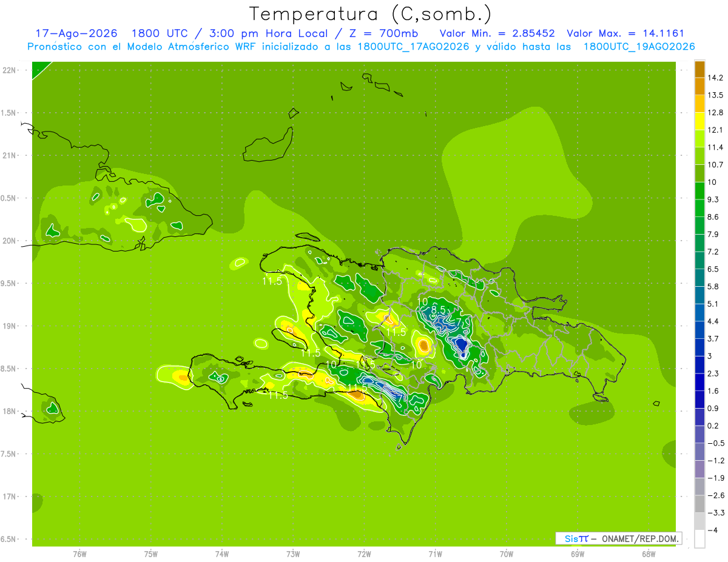Click the 69W longitude axis label
Screen dimensions: 728x562
pos(578,554)
